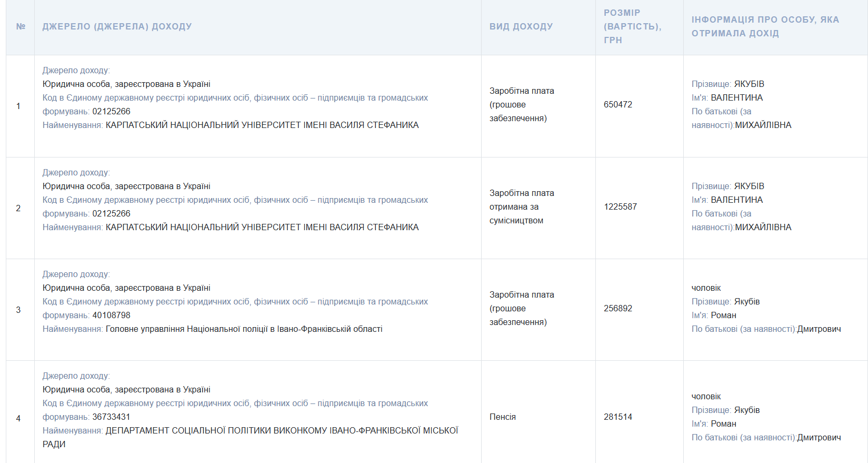Select the amount 1225587

pyautogui.click(x=620, y=206)
